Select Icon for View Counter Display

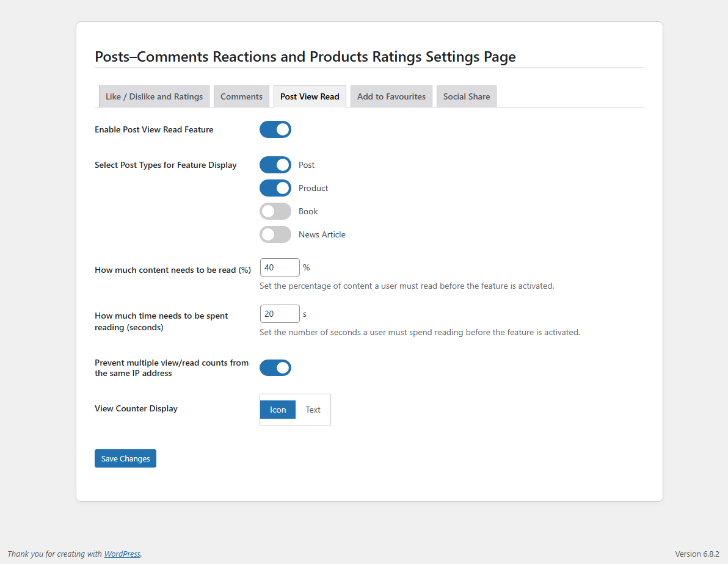tap(278, 410)
